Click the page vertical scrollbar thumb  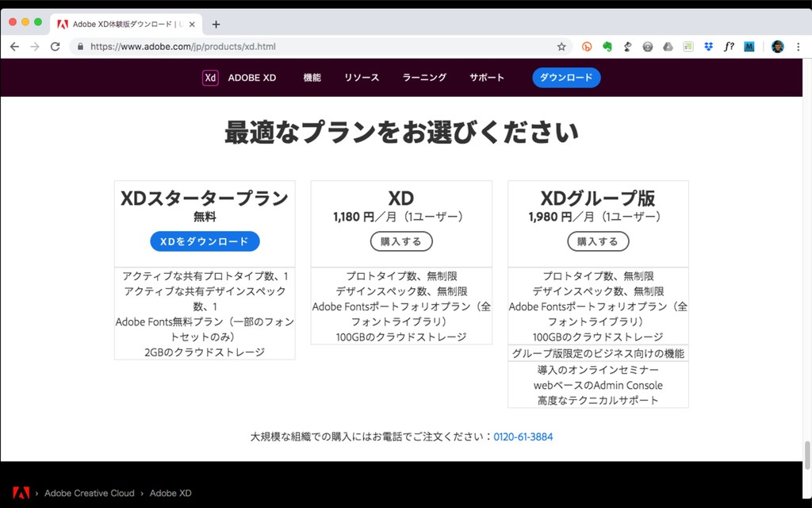coord(806,455)
